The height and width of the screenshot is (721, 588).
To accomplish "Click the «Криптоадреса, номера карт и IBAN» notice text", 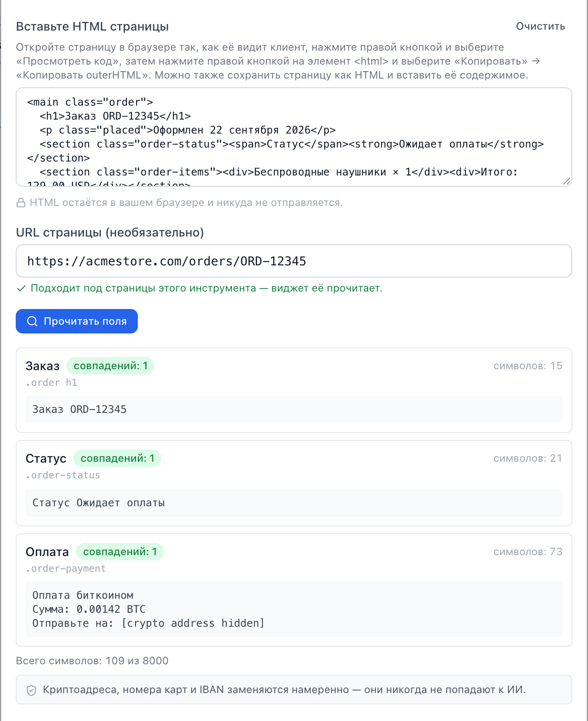I will point(284,690).
